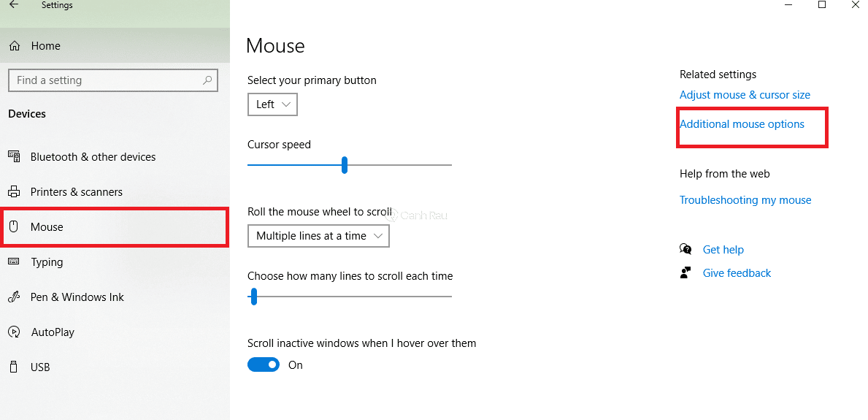Click the search magnifier icon

coord(208,80)
